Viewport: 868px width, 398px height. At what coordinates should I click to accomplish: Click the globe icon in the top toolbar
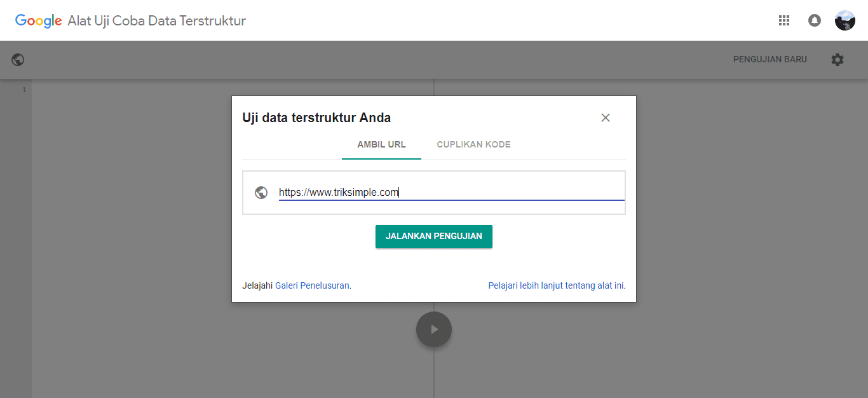coord(17,59)
